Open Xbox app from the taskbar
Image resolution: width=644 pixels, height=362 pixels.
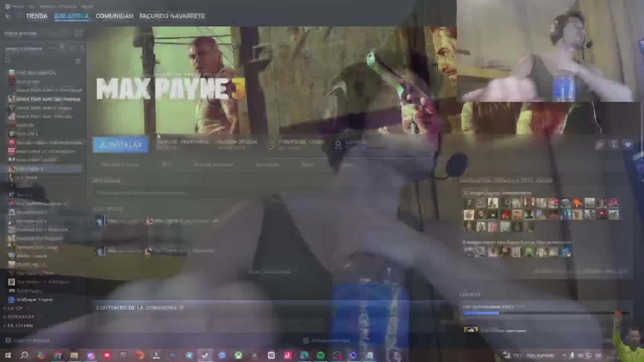click(238, 355)
